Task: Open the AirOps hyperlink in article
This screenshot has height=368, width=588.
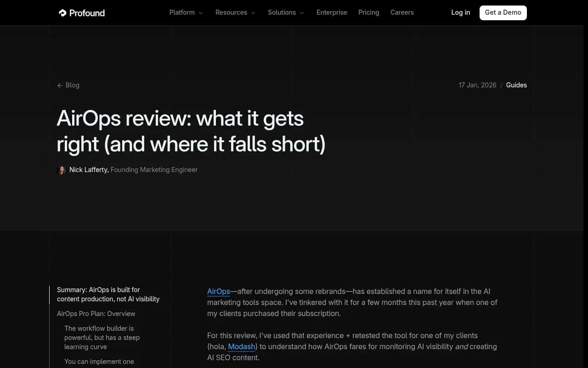Action: [x=219, y=291]
